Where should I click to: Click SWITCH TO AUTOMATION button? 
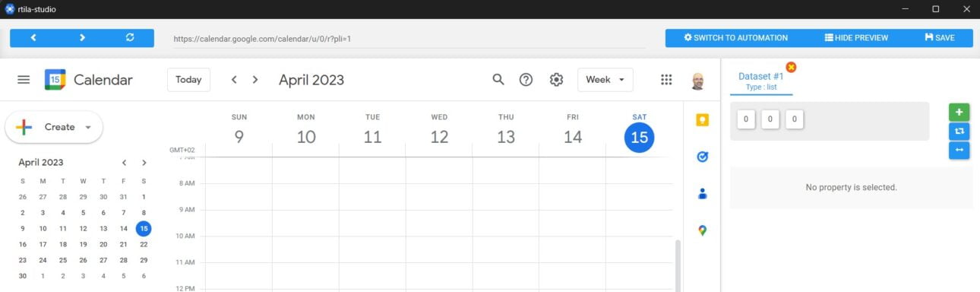[735, 37]
